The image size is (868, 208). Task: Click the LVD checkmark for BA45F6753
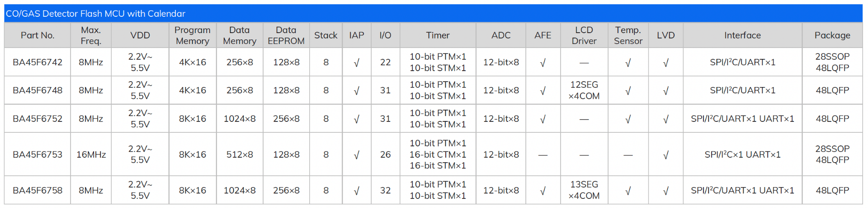(x=665, y=155)
